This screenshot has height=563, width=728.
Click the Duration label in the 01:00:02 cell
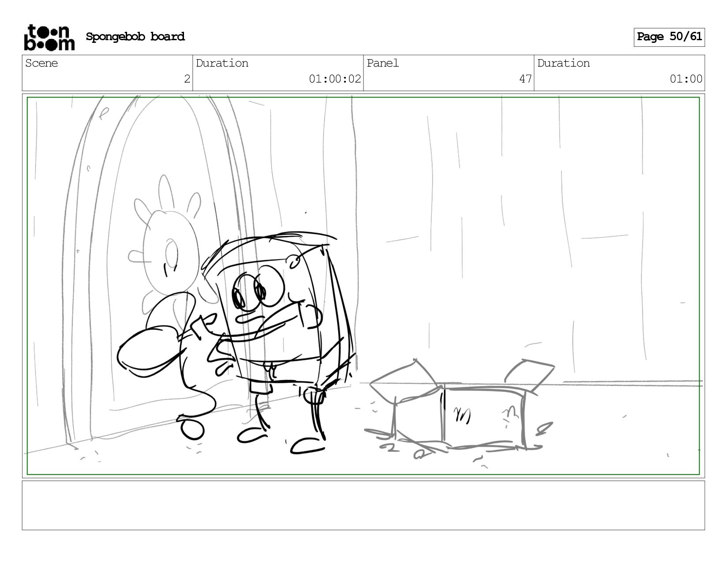222,63
